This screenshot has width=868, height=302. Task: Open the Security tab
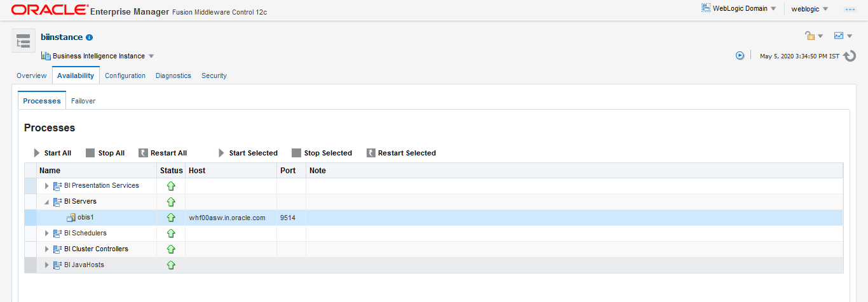tap(214, 75)
